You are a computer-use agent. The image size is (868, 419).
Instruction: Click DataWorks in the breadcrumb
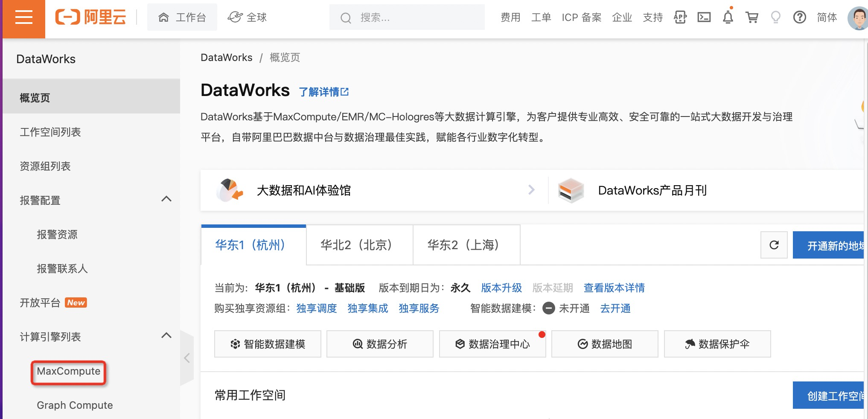point(227,58)
